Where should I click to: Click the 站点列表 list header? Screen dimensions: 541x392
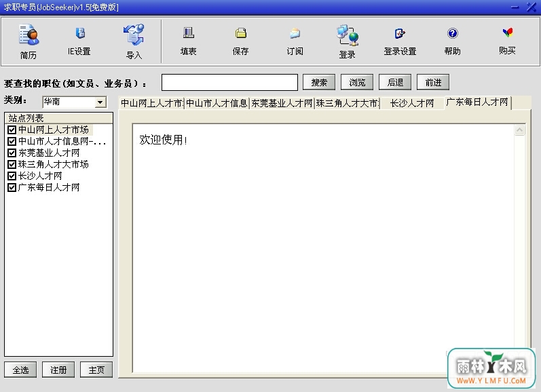click(58, 118)
